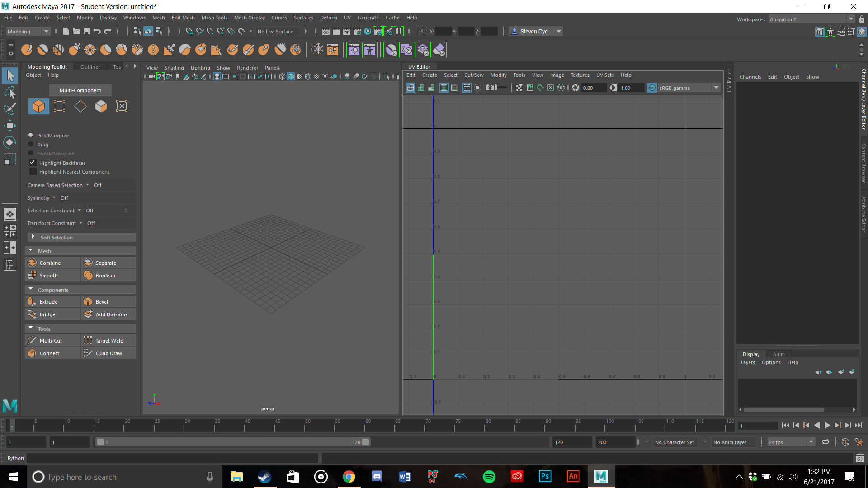Open the Modeling menu set dropdown
Screen dimensions: 868x488
pyautogui.click(x=28, y=31)
